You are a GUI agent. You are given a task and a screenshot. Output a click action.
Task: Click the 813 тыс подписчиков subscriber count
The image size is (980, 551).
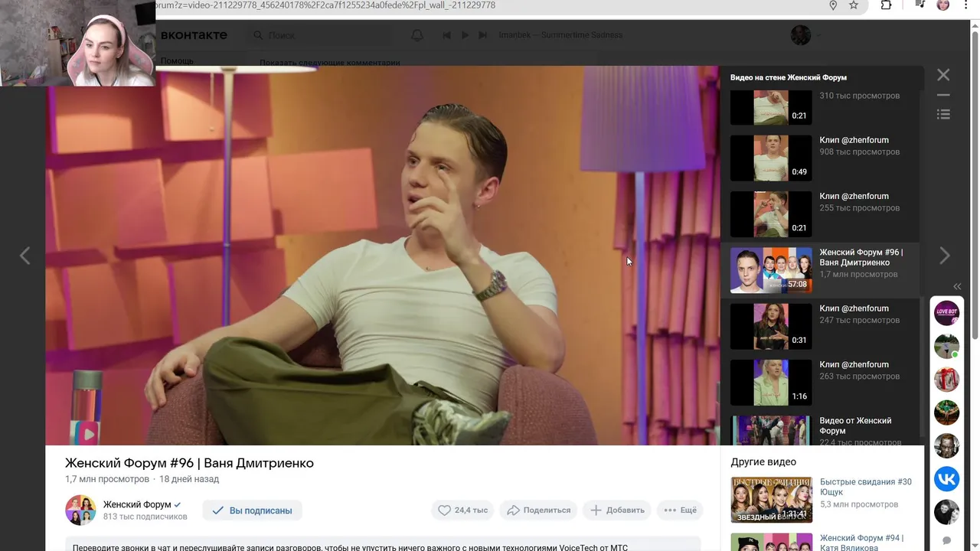tap(145, 517)
